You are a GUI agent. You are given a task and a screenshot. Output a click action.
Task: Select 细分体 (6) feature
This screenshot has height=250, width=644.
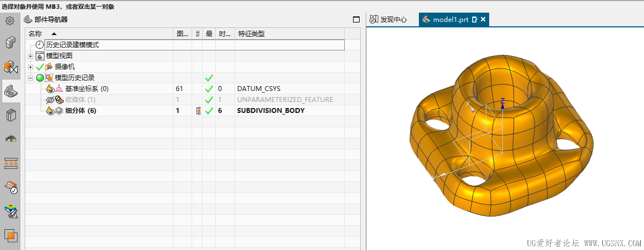tap(81, 111)
